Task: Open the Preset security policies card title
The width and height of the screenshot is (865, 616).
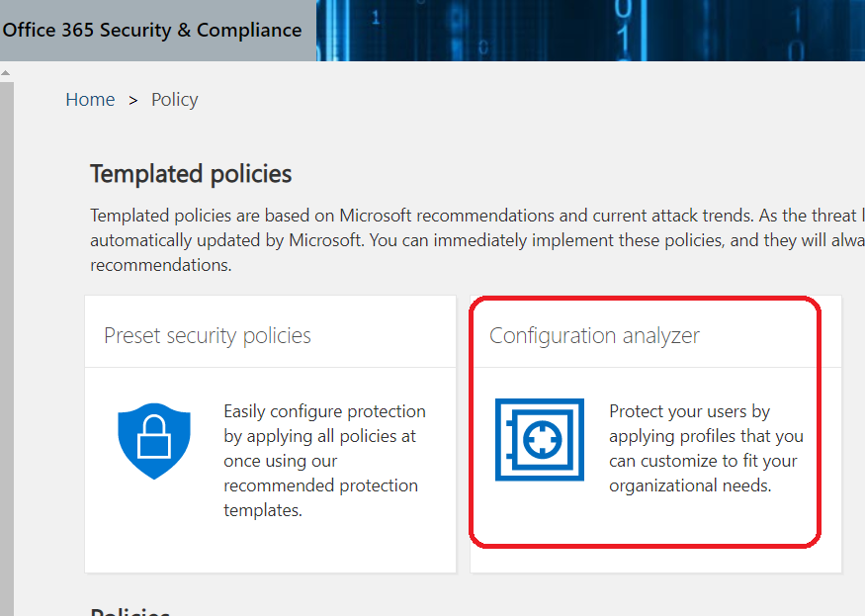Action: pos(208,335)
